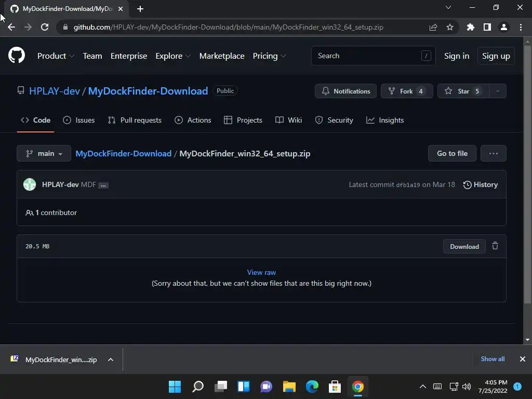Click the share page icon in the address bar
532x399 pixels.
(x=433, y=27)
